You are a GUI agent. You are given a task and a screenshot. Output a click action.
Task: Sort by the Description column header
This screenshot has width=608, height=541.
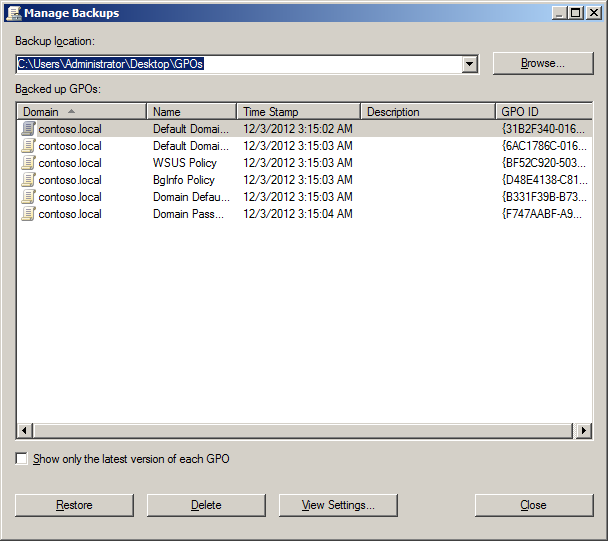[428, 112]
